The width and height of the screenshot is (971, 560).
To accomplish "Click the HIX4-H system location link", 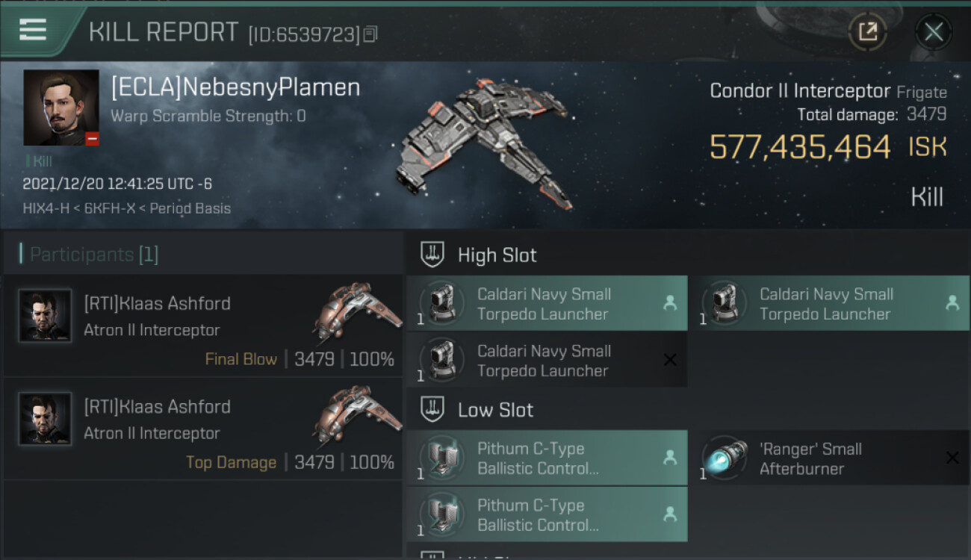I will tap(46, 208).
